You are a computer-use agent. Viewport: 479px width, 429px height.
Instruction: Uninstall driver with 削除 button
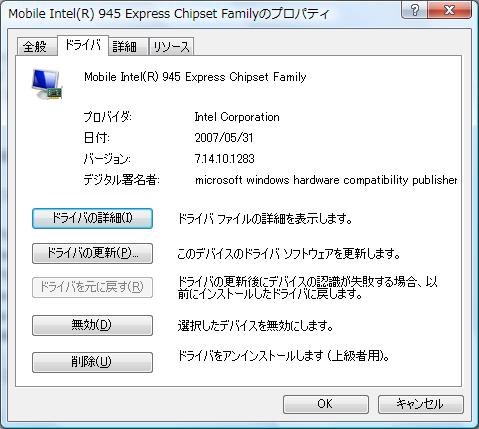(92, 362)
